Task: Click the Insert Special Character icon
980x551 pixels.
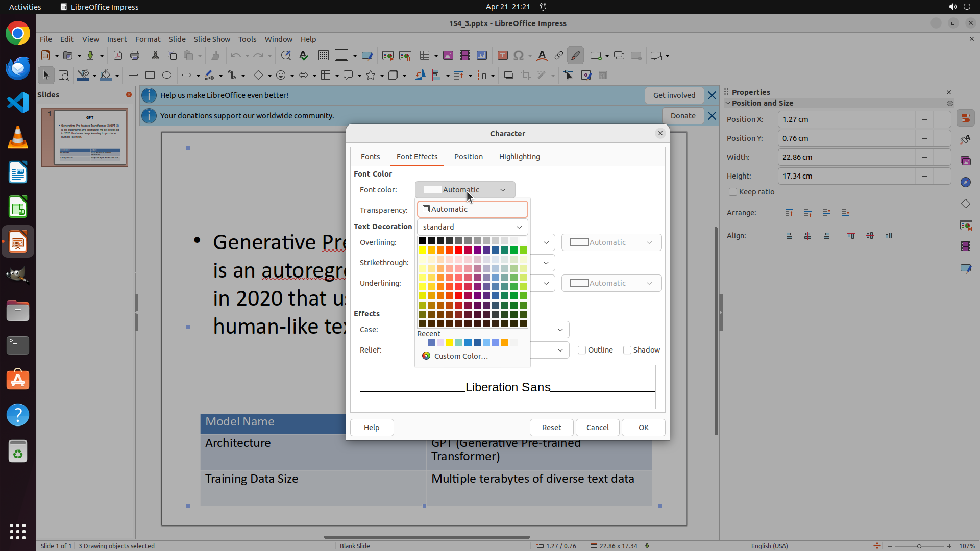Action: (519, 56)
